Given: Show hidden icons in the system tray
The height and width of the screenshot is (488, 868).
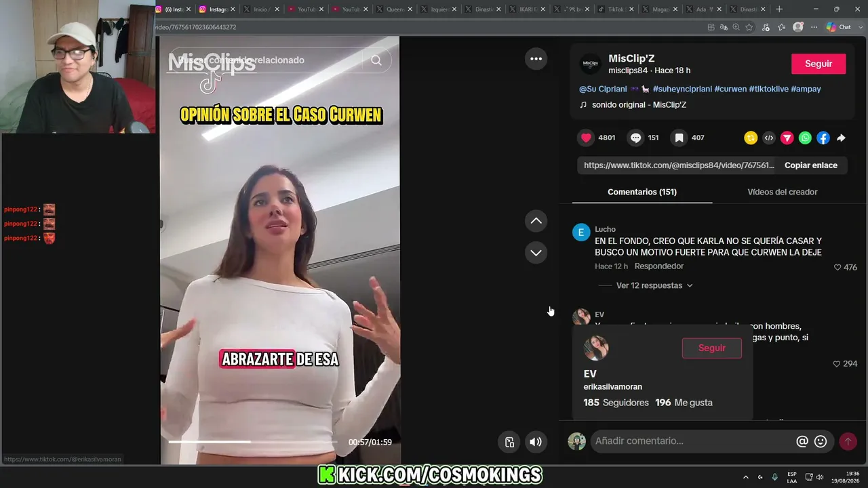Looking at the screenshot, I should pyautogui.click(x=746, y=477).
